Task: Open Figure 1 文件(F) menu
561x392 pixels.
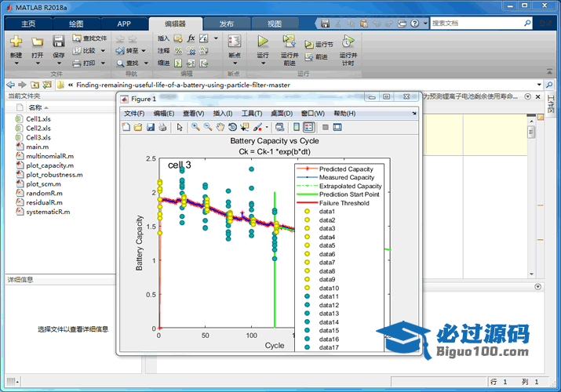Action: 134,113
